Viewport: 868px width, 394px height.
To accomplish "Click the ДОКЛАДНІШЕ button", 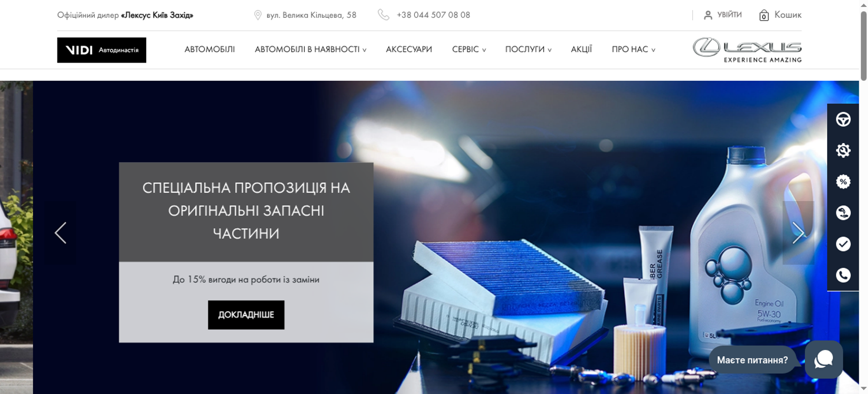I will (x=246, y=315).
